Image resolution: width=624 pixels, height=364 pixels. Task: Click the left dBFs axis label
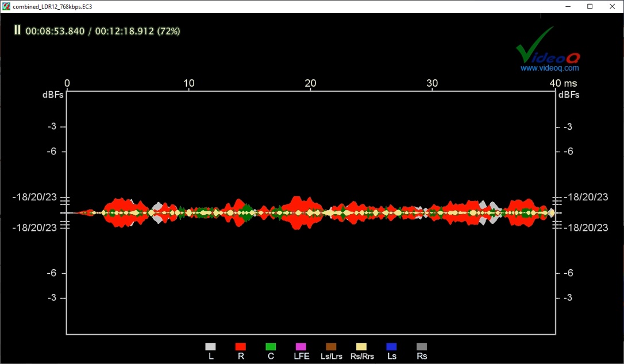[x=53, y=95]
